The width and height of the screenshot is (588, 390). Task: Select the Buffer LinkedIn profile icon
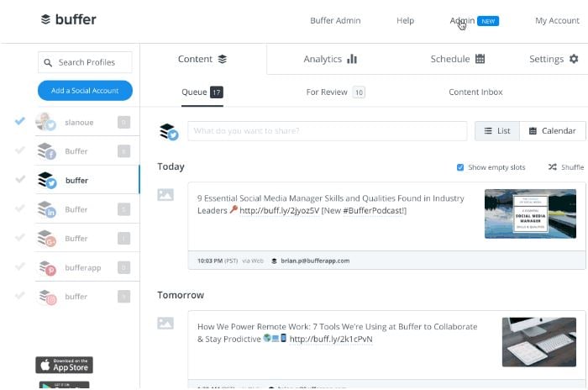coord(46,209)
